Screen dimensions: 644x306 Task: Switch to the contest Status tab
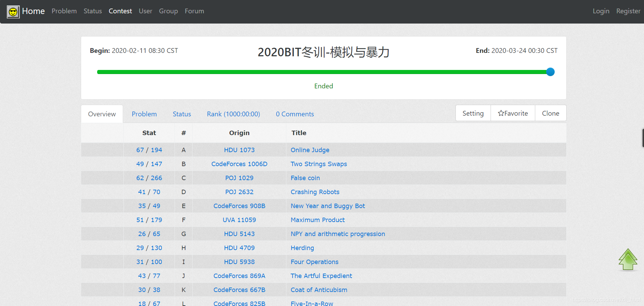182,114
